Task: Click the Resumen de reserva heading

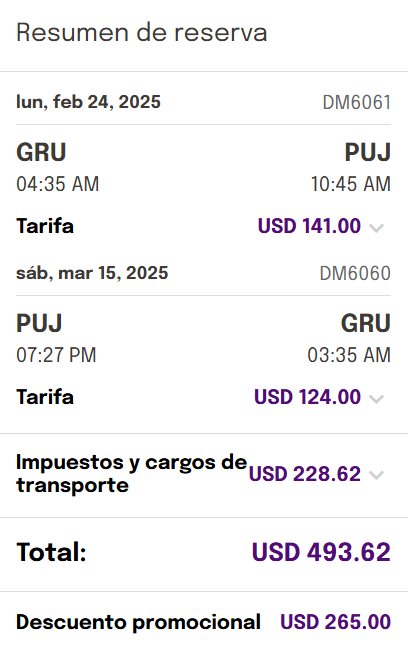Action: (142, 33)
